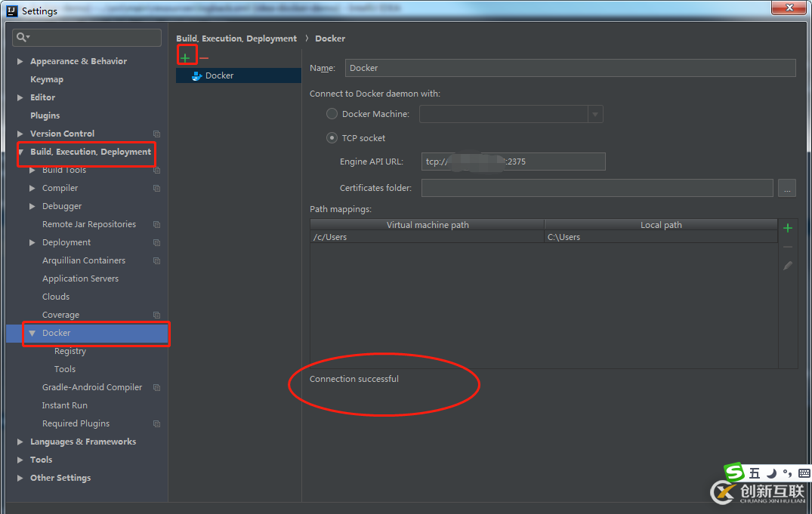Click project-level icon beside Build Tools

(x=156, y=170)
